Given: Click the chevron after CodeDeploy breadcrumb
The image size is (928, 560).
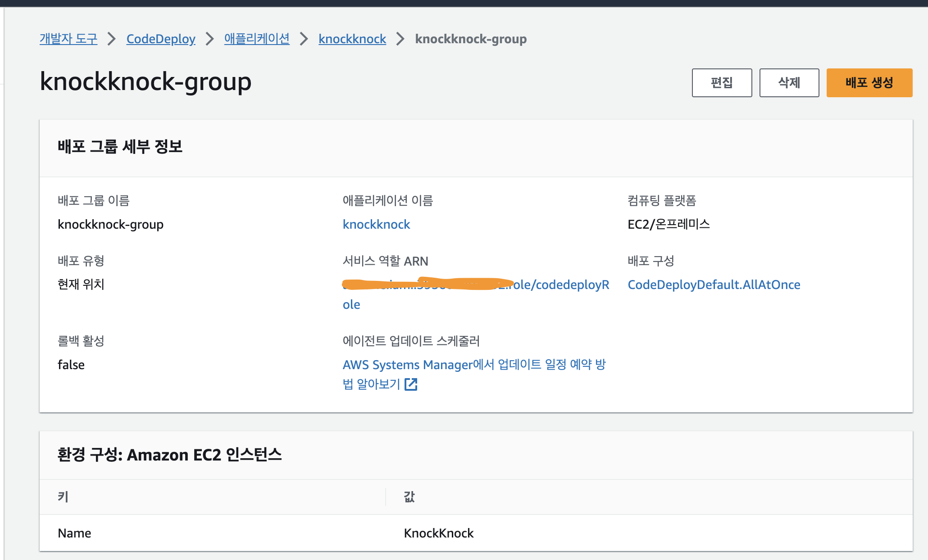Looking at the screenshot, I should click(x=210, y=39).
